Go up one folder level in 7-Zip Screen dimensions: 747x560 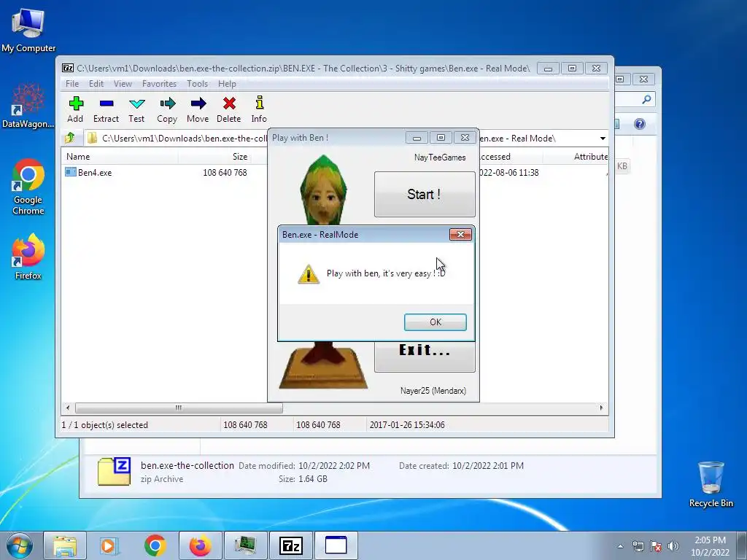point(70,138)
